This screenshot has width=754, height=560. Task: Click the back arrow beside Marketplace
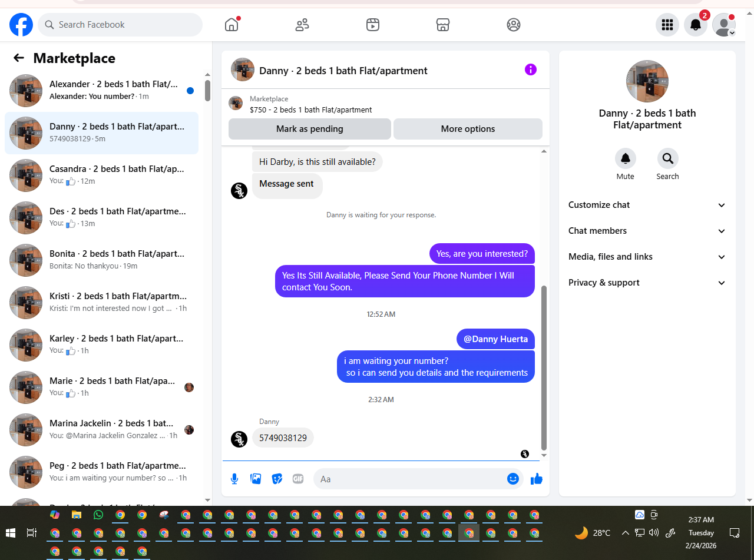19,58
